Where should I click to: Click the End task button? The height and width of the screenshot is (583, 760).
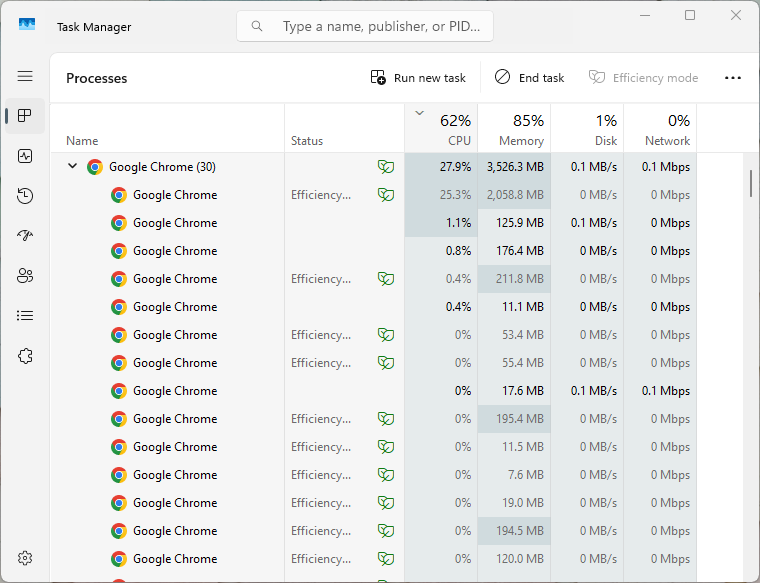coord(529,78)
